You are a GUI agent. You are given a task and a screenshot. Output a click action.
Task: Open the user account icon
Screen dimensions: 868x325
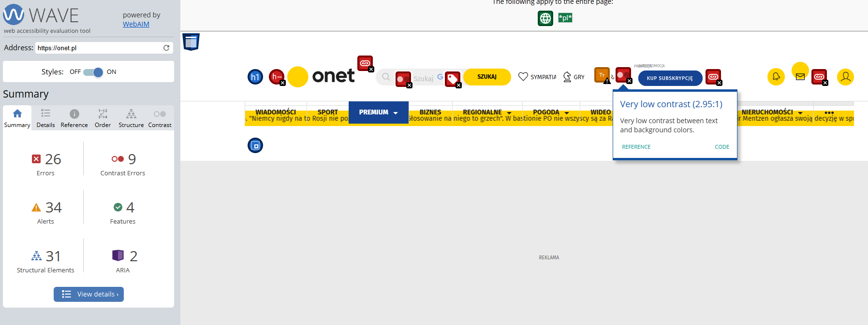845,77
